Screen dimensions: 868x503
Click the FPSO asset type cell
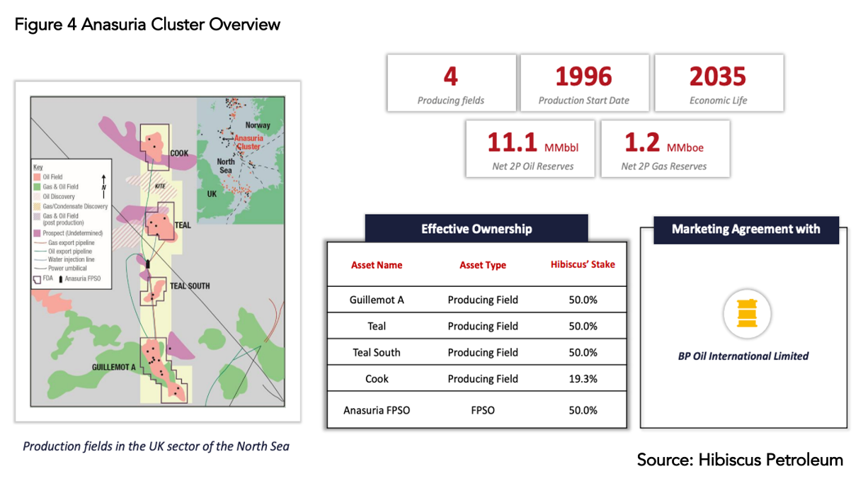pos(483,410)
